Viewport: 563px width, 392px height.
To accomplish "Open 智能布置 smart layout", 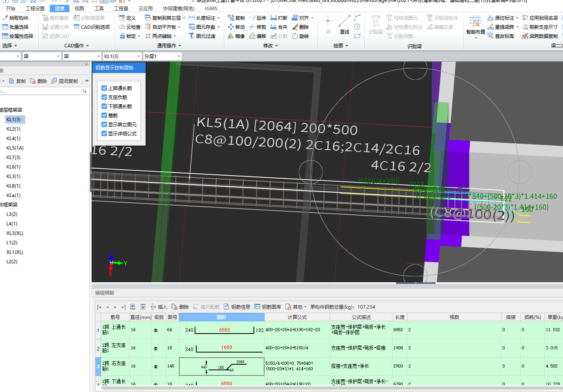I will [475, 26].
